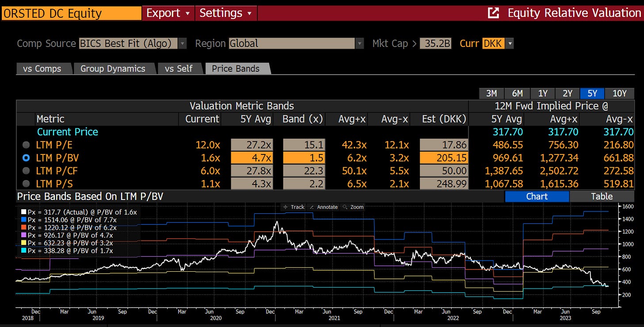The width and height of the screenshot is (644, 327).
Task: Edit the LTM P/S Est value 248.99
Action: click(443, 183)
